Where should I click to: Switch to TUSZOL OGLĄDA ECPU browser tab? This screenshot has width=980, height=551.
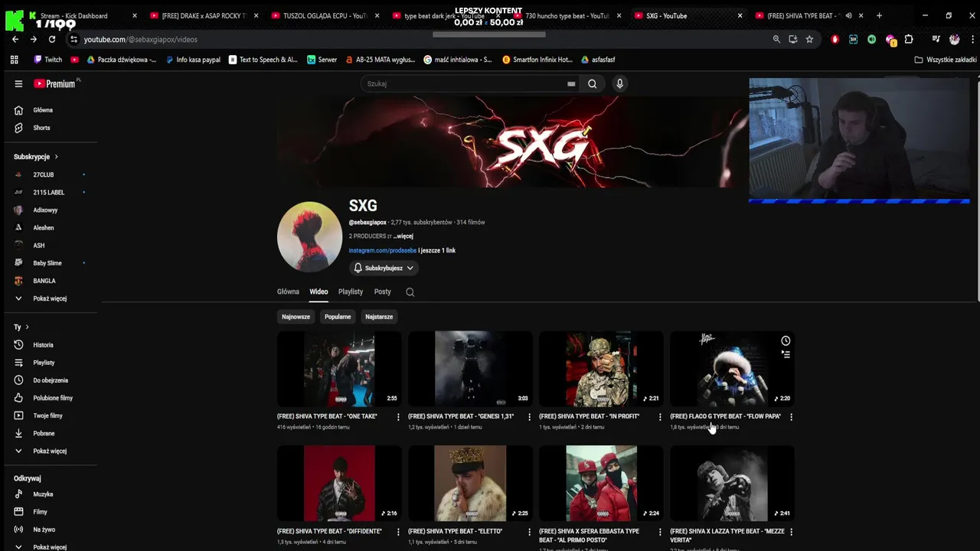click(325, 15)
